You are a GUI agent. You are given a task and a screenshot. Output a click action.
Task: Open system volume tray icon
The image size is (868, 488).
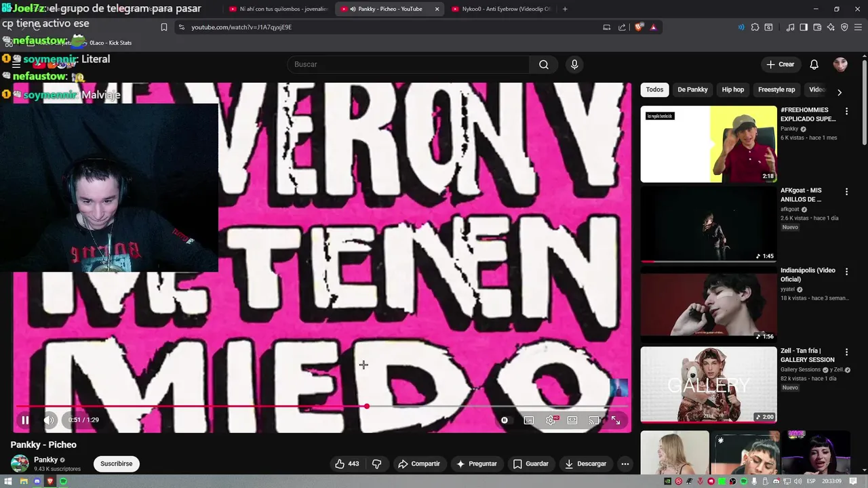click(x=799, y=481)
